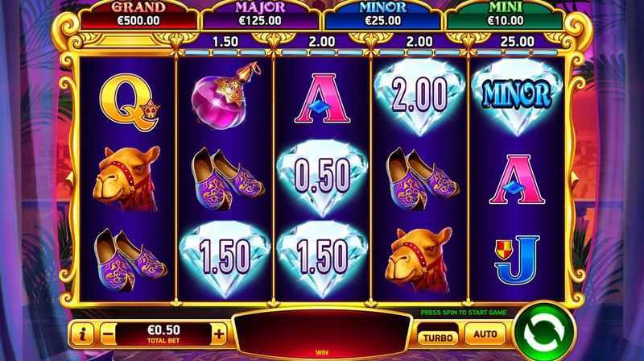Click the camel symbol on first reel

pos(127,177)
